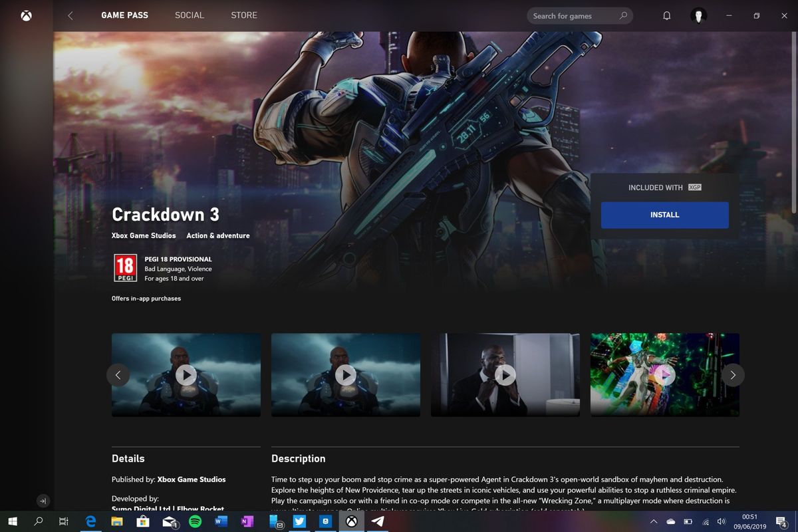Open Word from the taskbar
798x532 pixels.
221,522
